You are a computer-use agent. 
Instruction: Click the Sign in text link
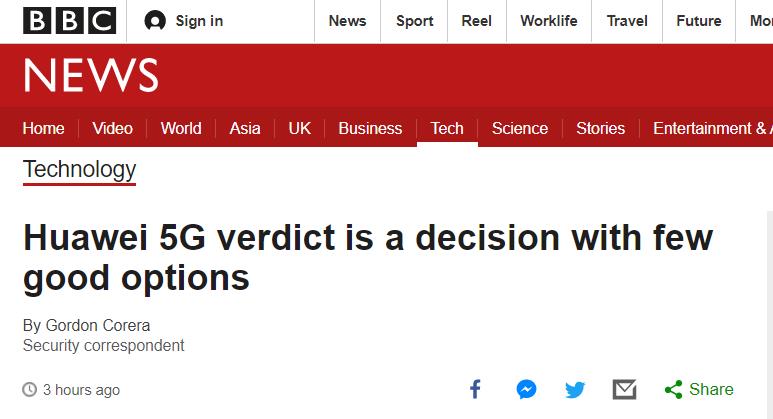tap(199, 21)
